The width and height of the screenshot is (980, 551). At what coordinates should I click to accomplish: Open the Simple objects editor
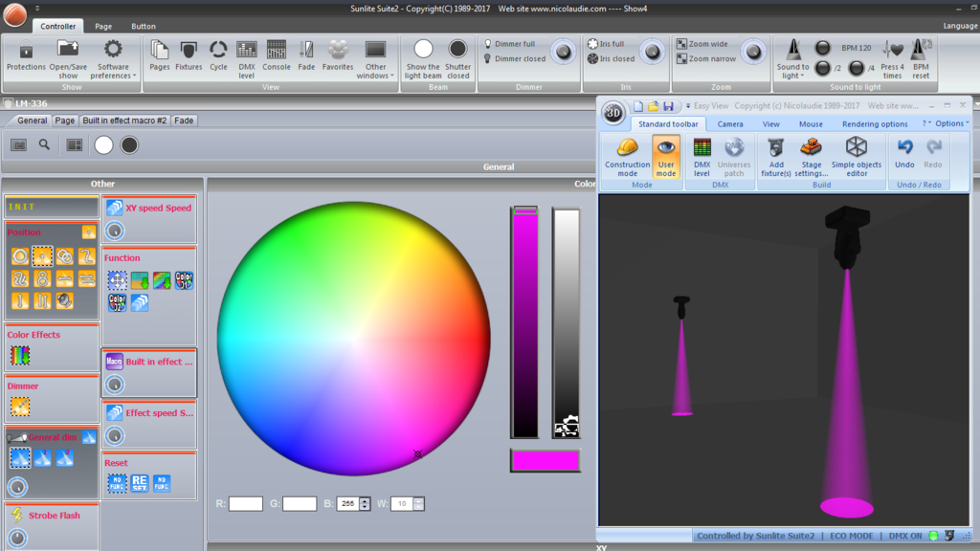(x=857, y=157)
